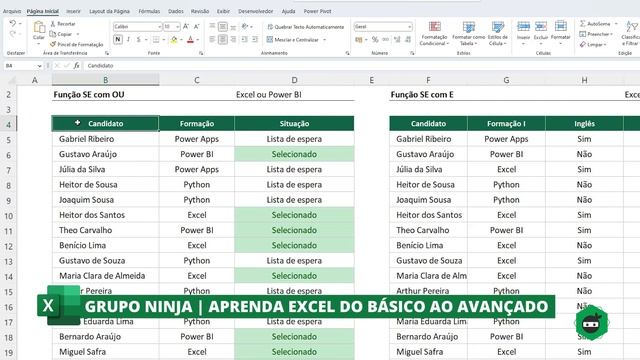The width and height of the screenshot is (640, 360).
Task: Open Formatar como Tabela gallery
Action: pyautogui.click(x=469, y=33)
